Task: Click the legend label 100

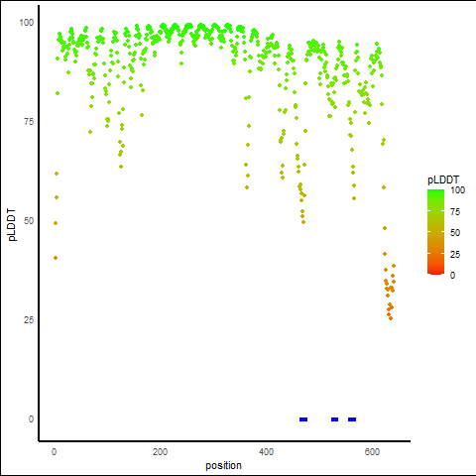Action: click(458, 190)
